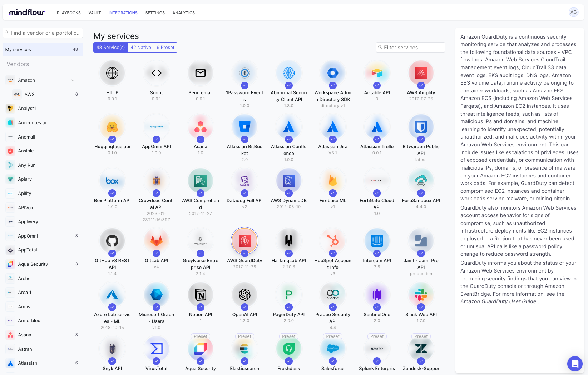Click the Snyk API icon
The height and width of the screenshot is (375, 588).
point(112,349)
